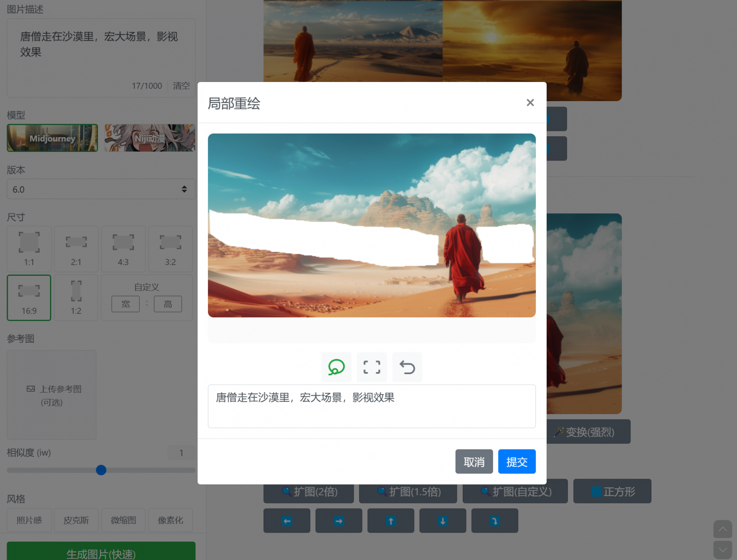The image size is (737, 560).
Task: Click the inpaint image canvas
Action: pyautogui.click(x=372, y=225)
